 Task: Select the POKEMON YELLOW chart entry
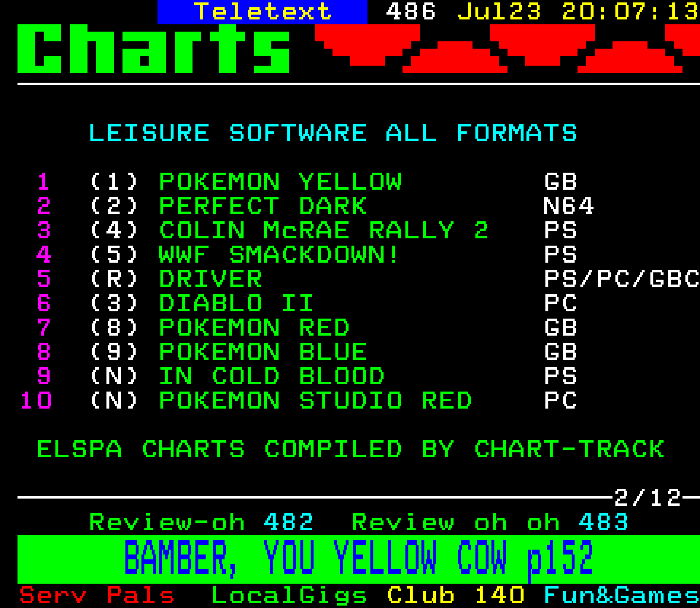pyautogui.click(x=280, y=182)
